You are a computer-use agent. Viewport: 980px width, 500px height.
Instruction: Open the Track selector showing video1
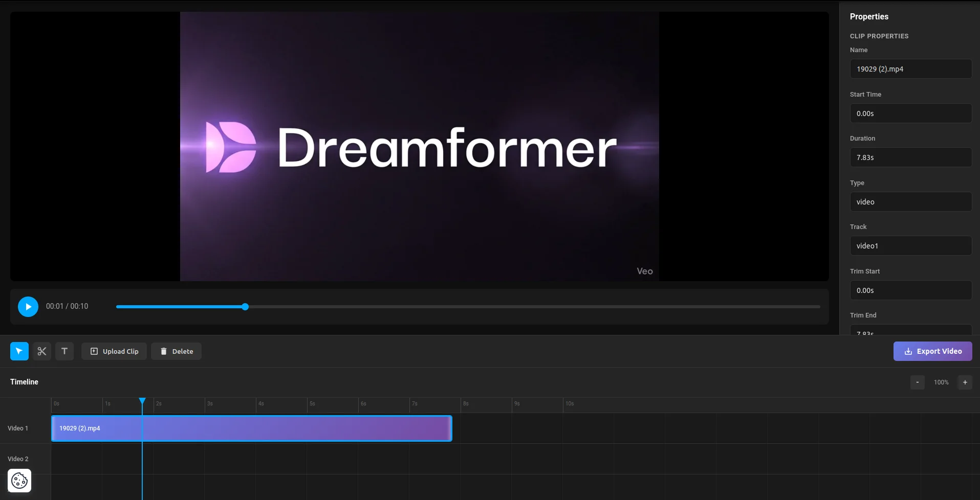(x=910, y=245)
